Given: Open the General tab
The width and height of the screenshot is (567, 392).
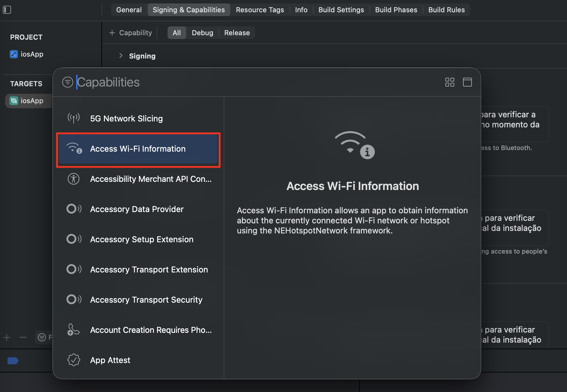Looking at the screenshot, I should tap(129, 10).
